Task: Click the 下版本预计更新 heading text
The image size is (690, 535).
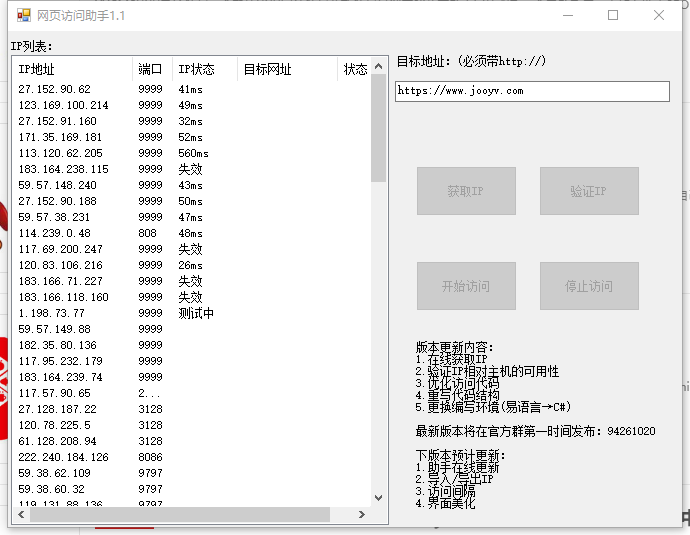Action: coord(460,455)
